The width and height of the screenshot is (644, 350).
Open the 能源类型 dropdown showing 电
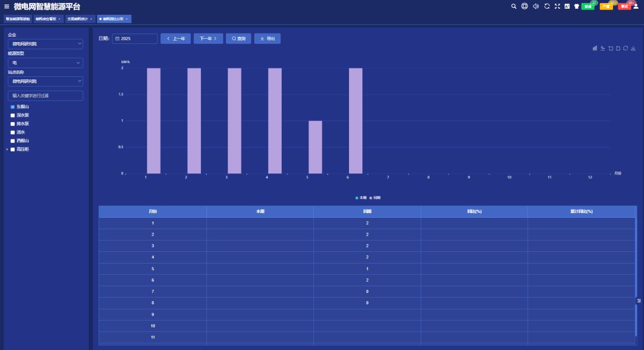pos(45,63)
